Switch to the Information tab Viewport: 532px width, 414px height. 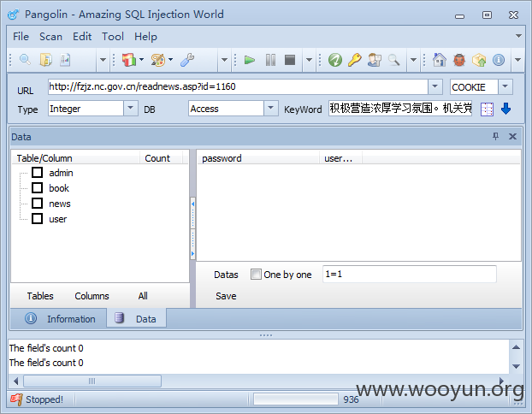click(x=60, y=319)
